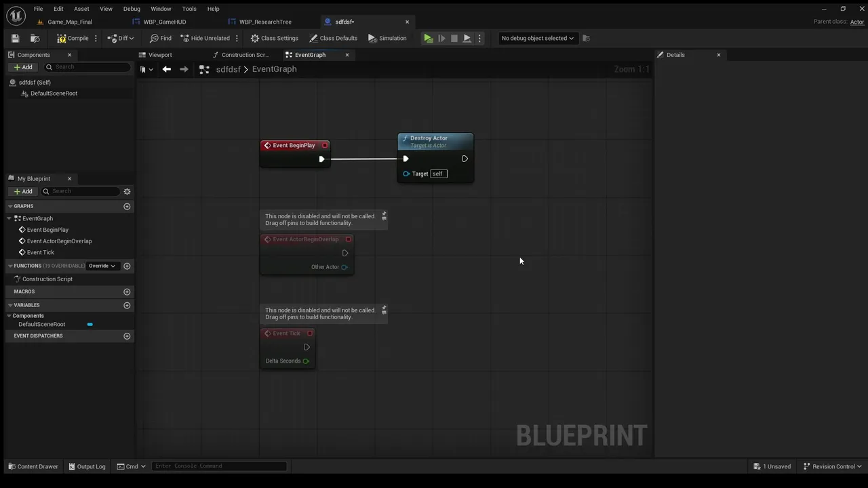The width and height of the screenshot is (868, 488).
Task: Save the blueprint with the floppy disk icon
Action: [15, 39]
